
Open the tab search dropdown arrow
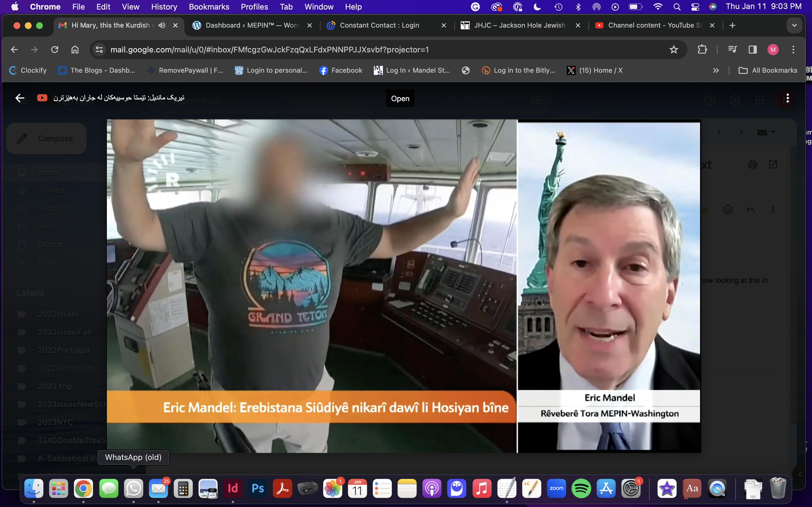click(794, 25)
